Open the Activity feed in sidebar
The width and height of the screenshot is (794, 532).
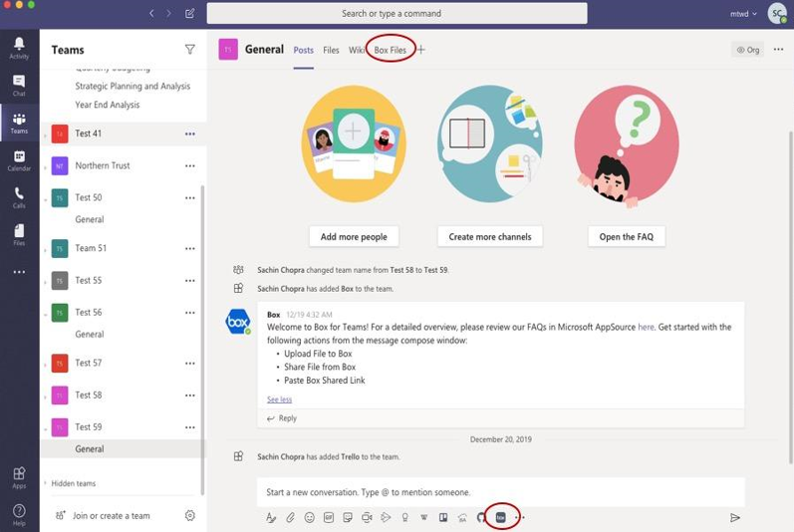tap(19, 47)
